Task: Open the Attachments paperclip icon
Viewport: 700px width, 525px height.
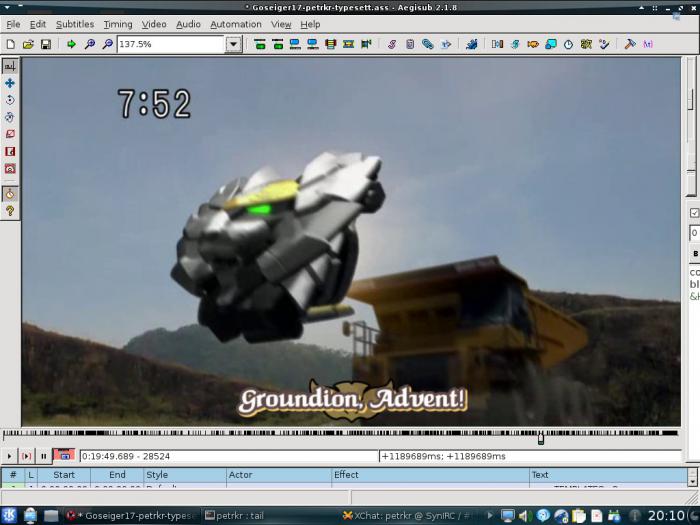Action: [428, 44]
